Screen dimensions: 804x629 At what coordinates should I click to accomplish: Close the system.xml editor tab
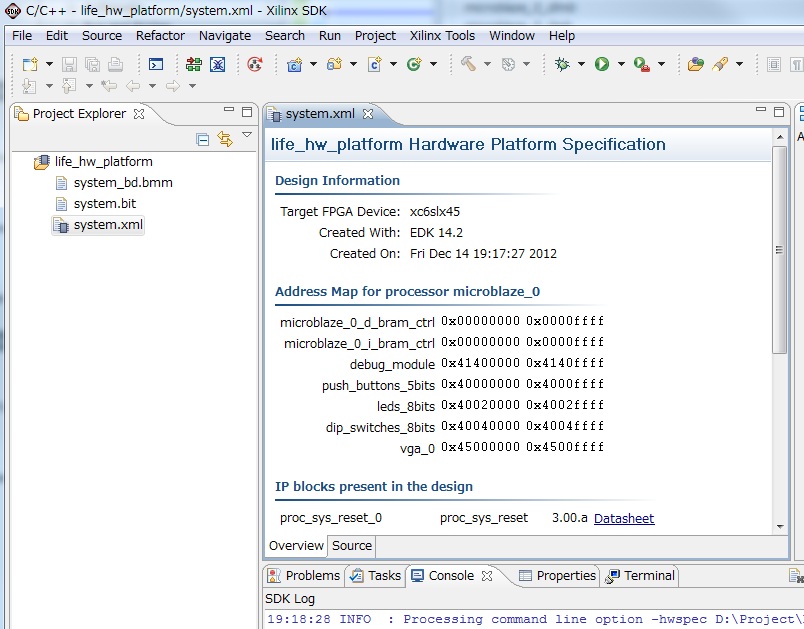coord(368,114)
